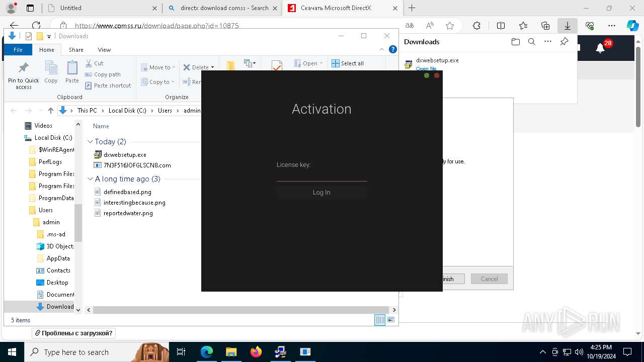
Task: Click the Windows Start button
Action: pyautogui.click(x=12, y=352)
